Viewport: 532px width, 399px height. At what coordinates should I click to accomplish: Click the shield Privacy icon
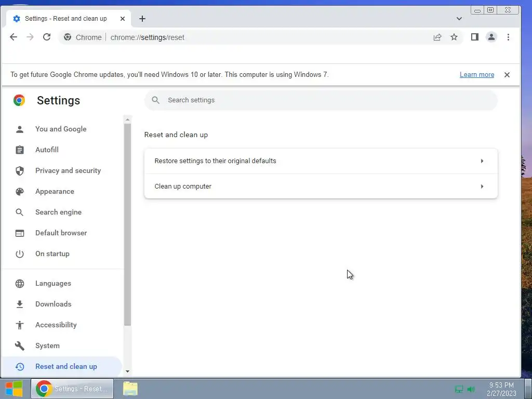20,170
